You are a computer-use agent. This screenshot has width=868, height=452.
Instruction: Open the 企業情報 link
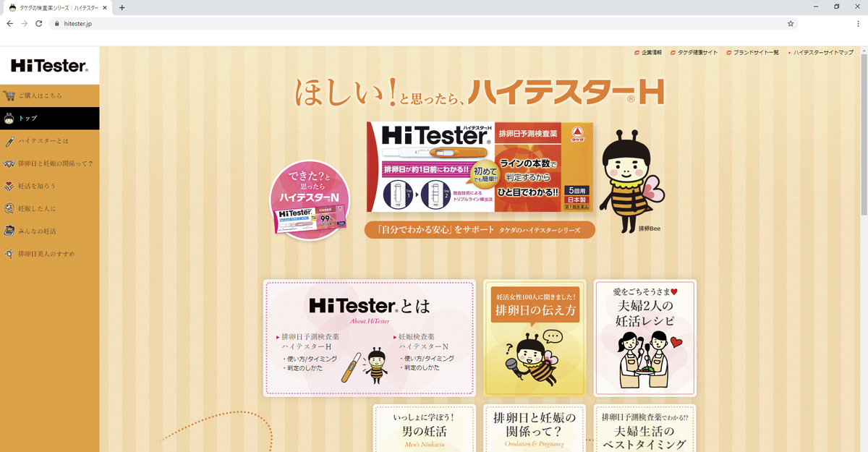[x=647, y=53]
